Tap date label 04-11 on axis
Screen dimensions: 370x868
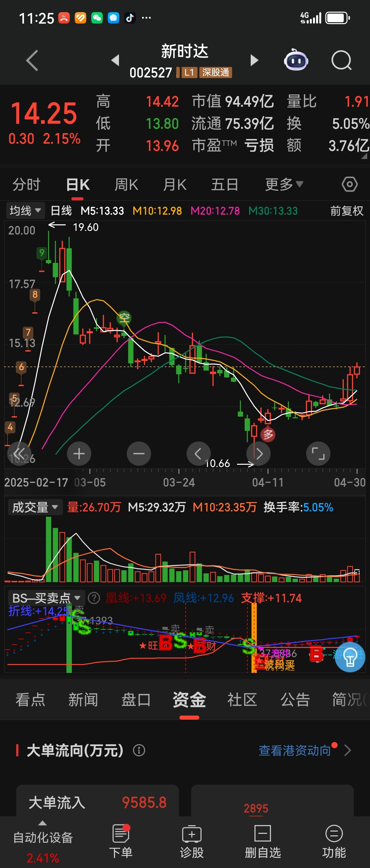coord(268,483)
